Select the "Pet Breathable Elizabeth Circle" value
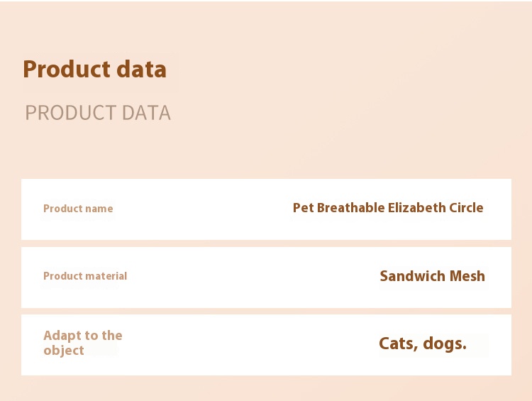The width and height of the screenshot is (532, 401). 388,208
